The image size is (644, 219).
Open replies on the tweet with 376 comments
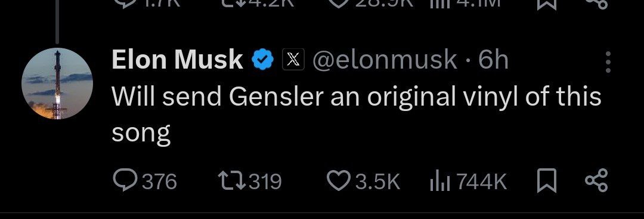(x=144, y=181)
